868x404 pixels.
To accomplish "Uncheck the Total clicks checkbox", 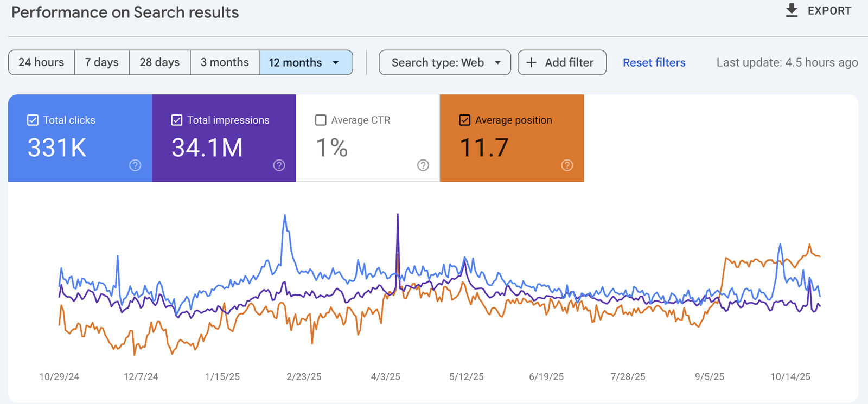I will tap(33, 120).
